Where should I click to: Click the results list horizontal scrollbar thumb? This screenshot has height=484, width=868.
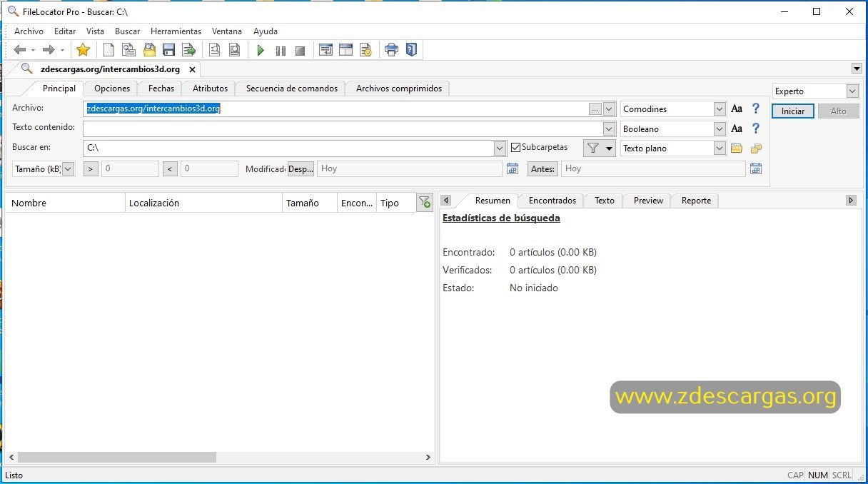116,458
